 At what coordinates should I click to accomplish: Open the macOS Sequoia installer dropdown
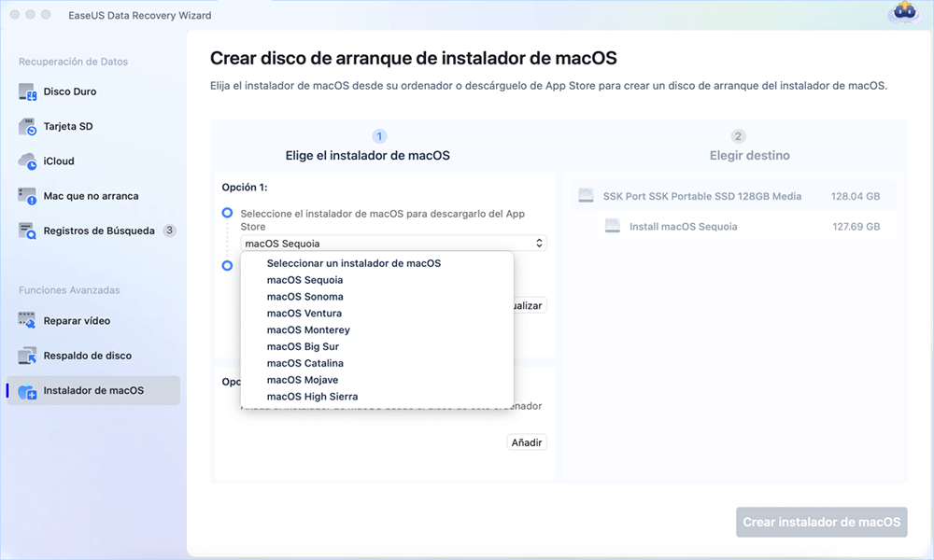pyautogui.click(x=393, y=244)
